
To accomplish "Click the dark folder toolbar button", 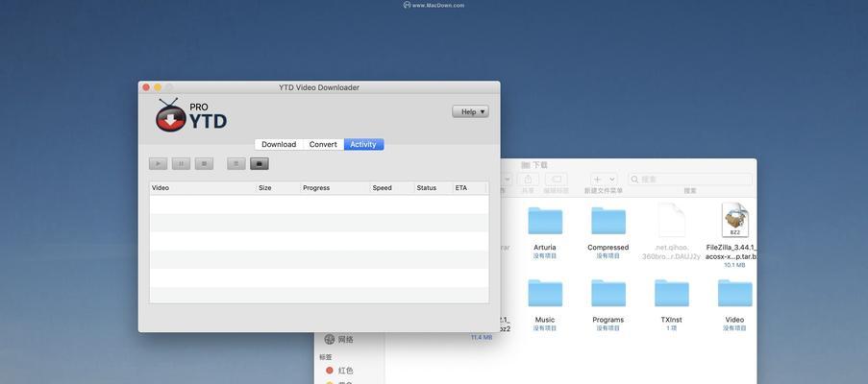I will 260,163.
